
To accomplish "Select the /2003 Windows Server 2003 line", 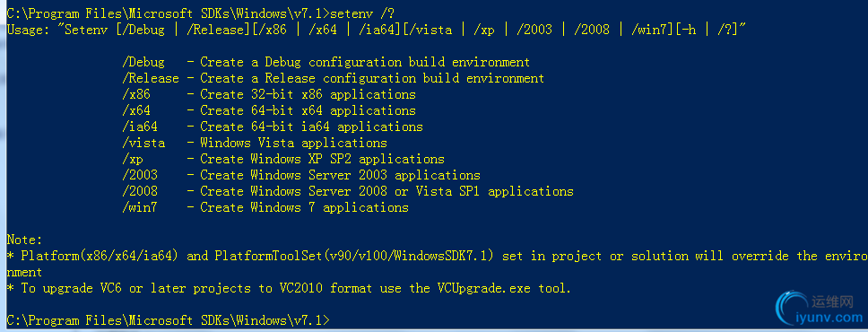I will pos(300,175).
